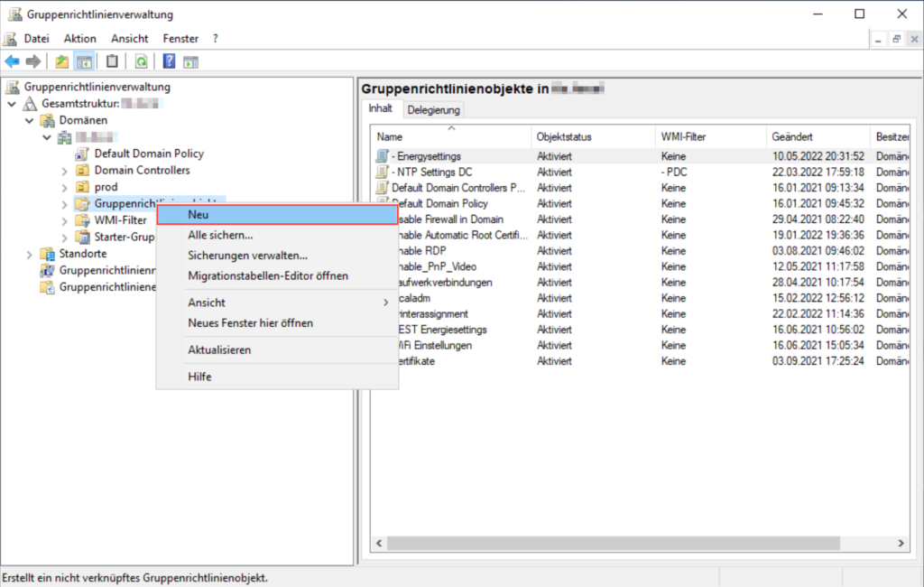Expand the prod organizational unit
924x587 pixels.
64,187
